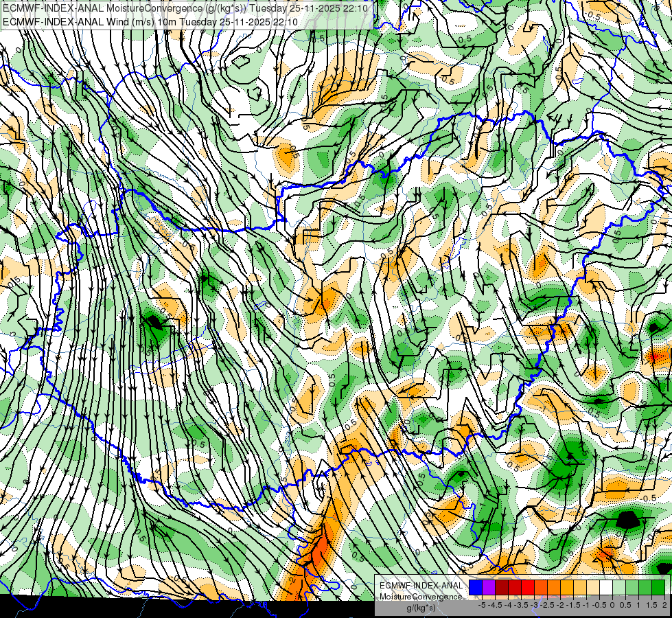Click the darkest green legend swatch
Image resolution: width=672 pixels, height=618 pixels.
click(x=658, y=587)
